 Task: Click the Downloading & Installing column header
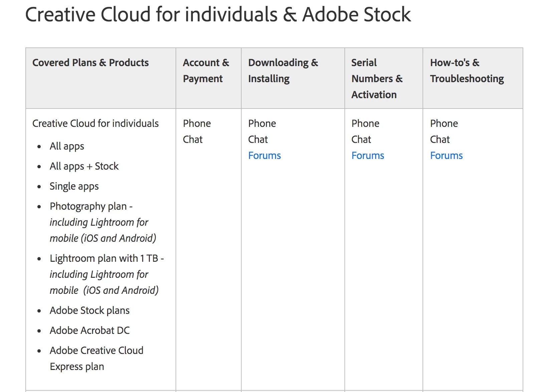click(283, 70)
